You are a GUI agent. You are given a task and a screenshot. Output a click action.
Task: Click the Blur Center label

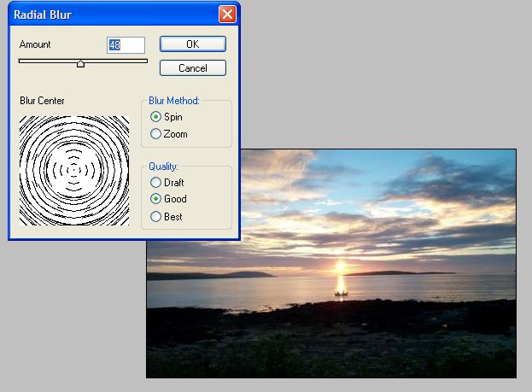coord(42,101)
